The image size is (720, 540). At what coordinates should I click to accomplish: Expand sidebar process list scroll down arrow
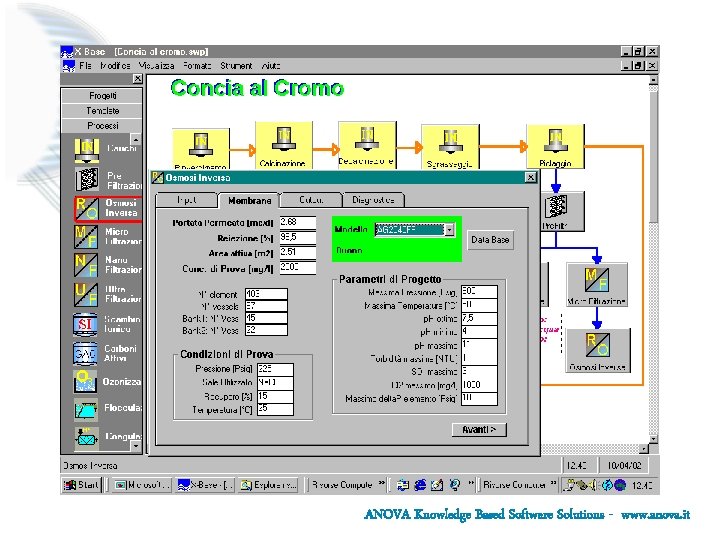[136, 446]
